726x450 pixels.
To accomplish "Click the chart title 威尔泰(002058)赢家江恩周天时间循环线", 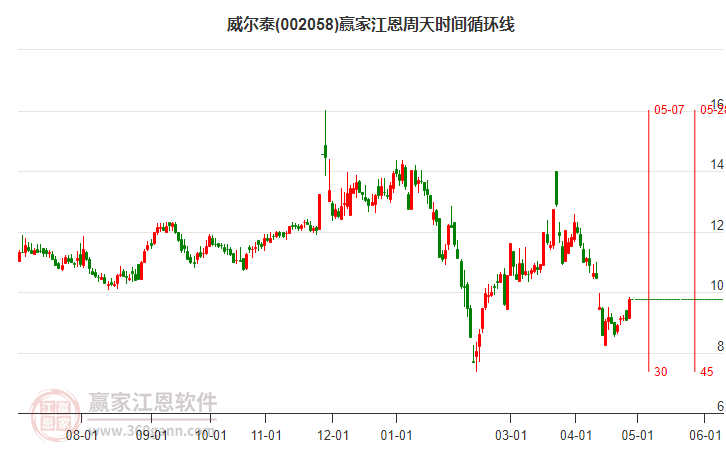I will tap(370, 25).
